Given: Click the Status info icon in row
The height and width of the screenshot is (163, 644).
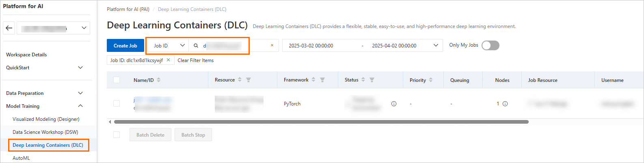Looking at the screenshot, I should pos(394,104).
